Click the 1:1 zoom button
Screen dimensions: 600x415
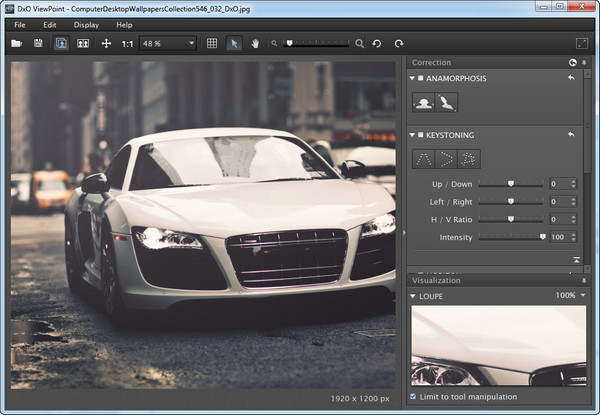click(127, 44)
